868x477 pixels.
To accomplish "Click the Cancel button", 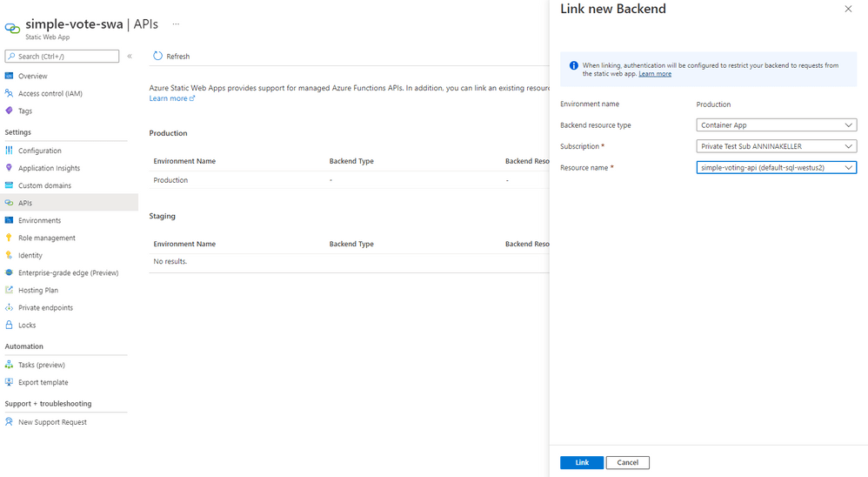I will pos(627,462).
